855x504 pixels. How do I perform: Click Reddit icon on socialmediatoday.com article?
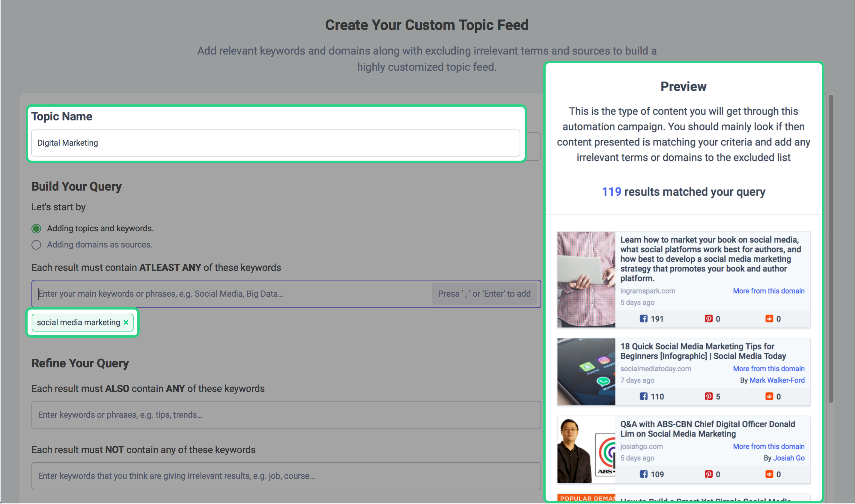(x=769, y=396)
